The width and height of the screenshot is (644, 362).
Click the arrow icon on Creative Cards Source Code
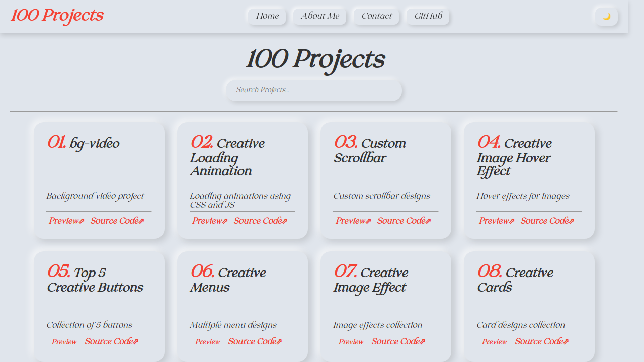[x=566, y=341]
